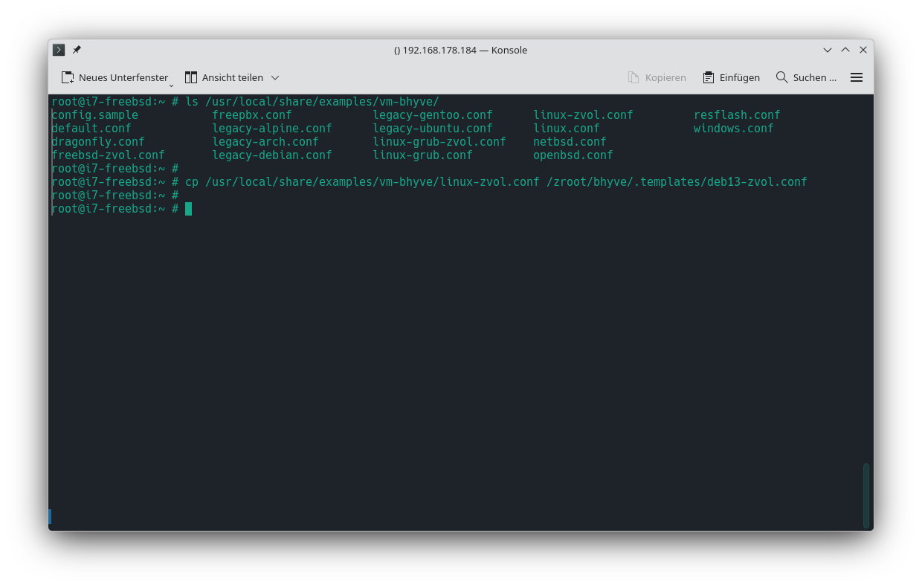Open the hamburger menu

pos(857,77)
